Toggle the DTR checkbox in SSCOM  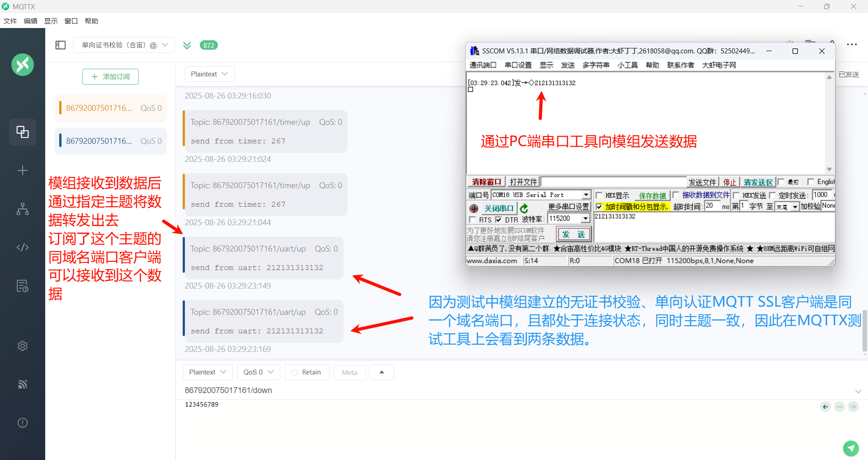tap(498, 219)
